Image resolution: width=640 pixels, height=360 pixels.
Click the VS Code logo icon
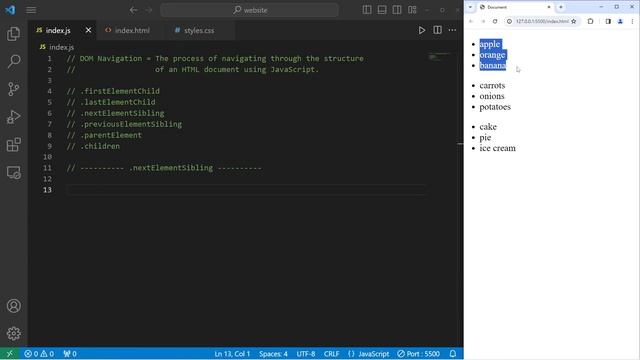tap(10, 10)
